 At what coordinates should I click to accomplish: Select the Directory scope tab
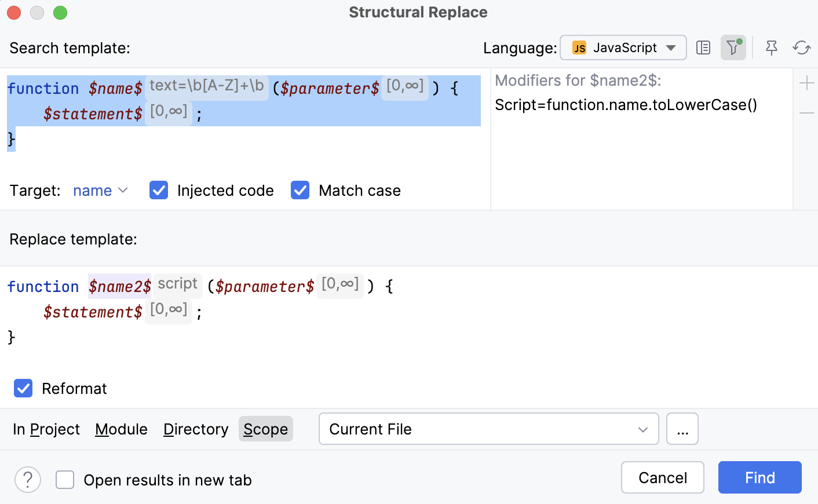(x=196, y=429)
